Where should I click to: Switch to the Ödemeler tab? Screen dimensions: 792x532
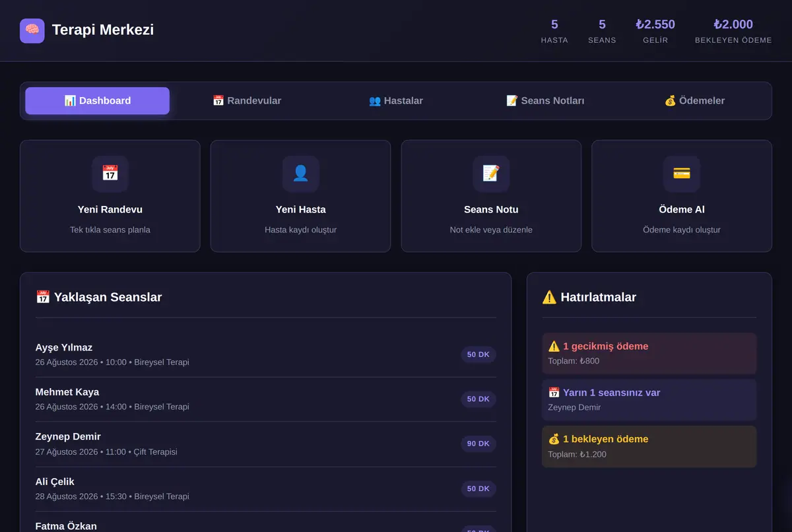click(694, 101)
